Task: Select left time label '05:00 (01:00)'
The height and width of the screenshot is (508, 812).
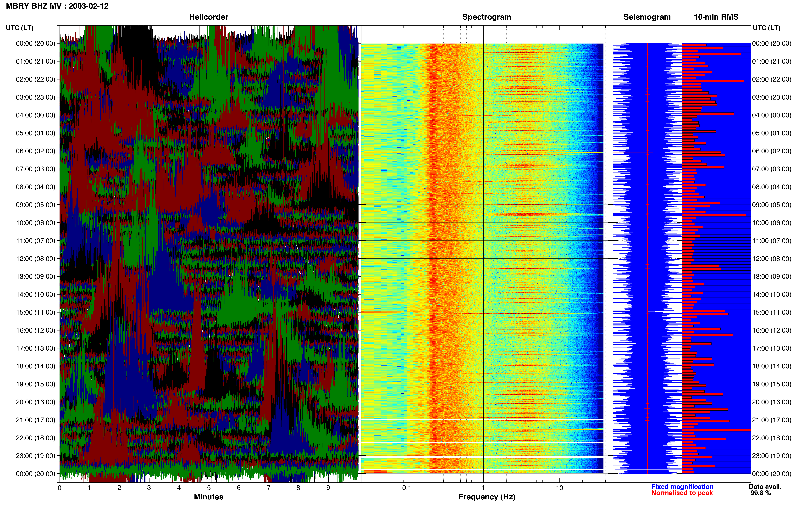Action: click(35, 133)
